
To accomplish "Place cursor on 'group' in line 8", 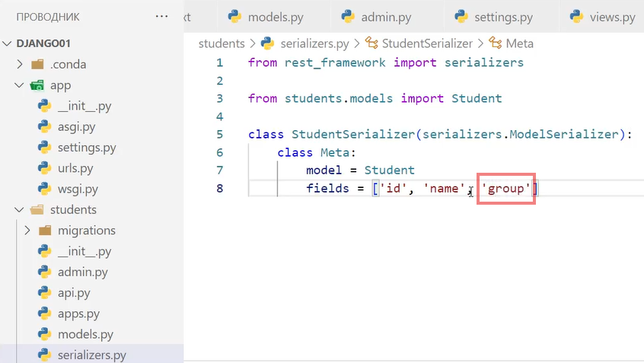I will click(x=506, y=188).
